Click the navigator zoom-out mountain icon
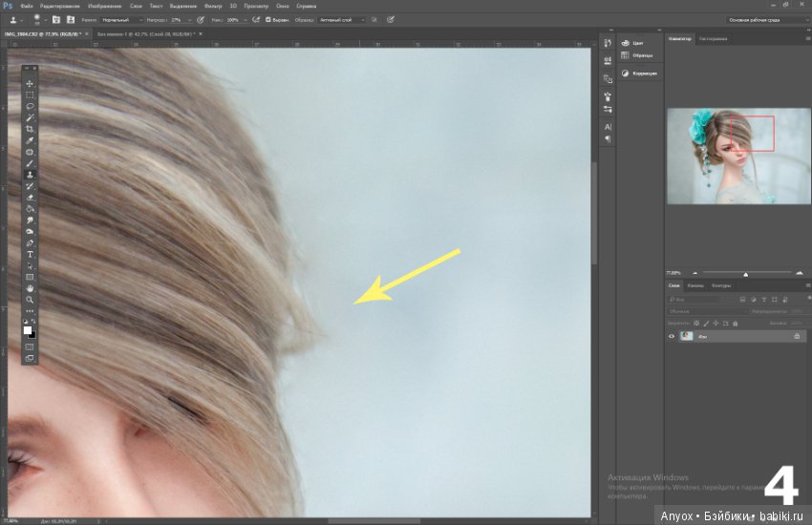The height and width of the screenshot is (525, 812). (694, 273)
